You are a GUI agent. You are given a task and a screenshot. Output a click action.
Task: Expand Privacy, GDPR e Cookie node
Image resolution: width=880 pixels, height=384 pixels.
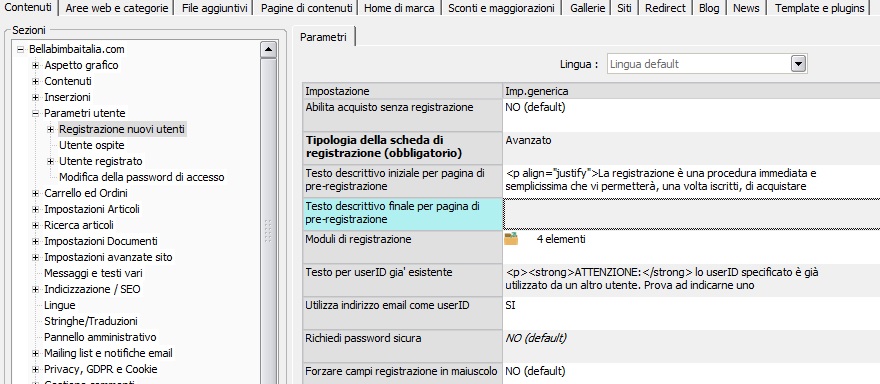pyautogui.click(x=35, y=369)
